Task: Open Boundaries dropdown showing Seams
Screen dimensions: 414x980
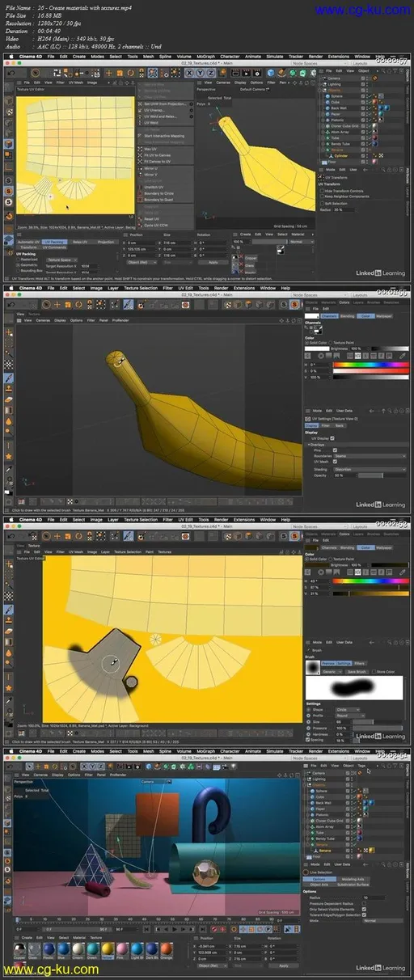Action: pos(370,456)
